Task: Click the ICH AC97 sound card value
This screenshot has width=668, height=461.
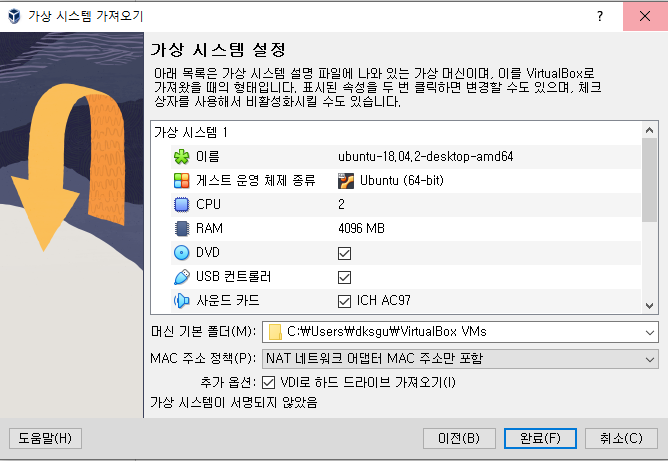Action: click(383, 301)
